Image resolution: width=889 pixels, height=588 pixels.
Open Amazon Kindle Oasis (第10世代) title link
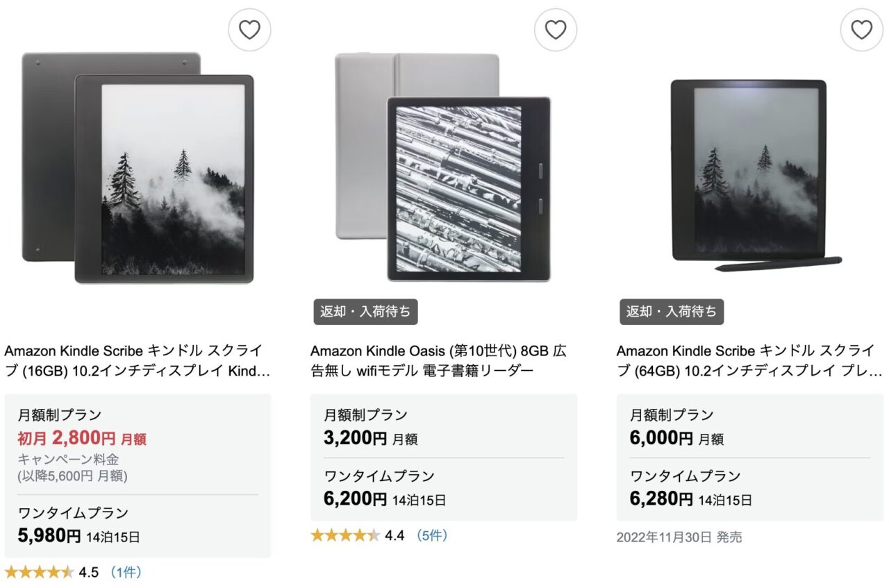coord(438,361)
